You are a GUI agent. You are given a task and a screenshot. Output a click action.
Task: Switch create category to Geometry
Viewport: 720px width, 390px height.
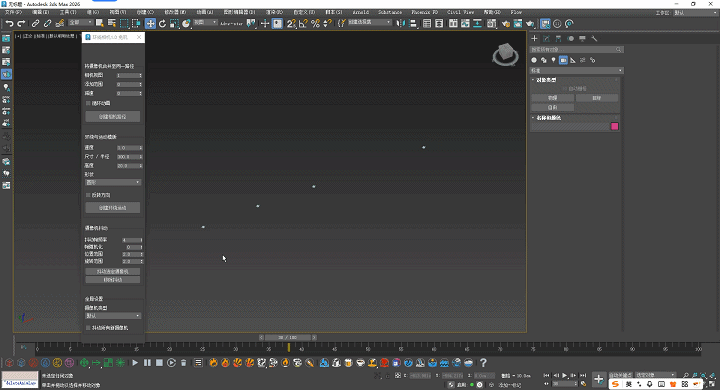pos(534,60)
